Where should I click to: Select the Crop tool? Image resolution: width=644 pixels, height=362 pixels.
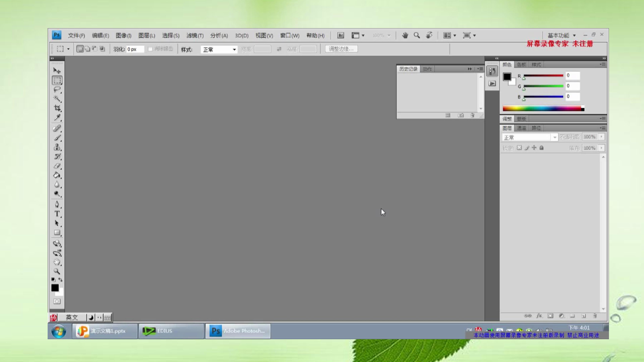coord(57,108)
